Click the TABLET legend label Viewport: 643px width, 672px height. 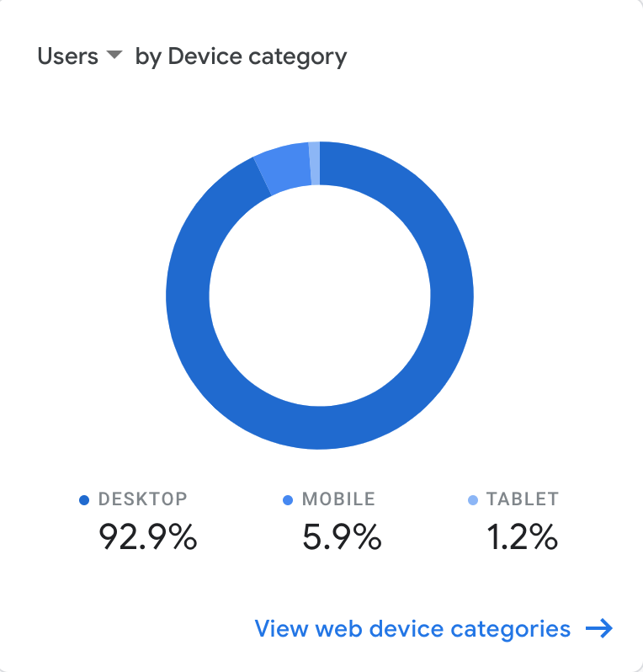(x=522, y=499)
